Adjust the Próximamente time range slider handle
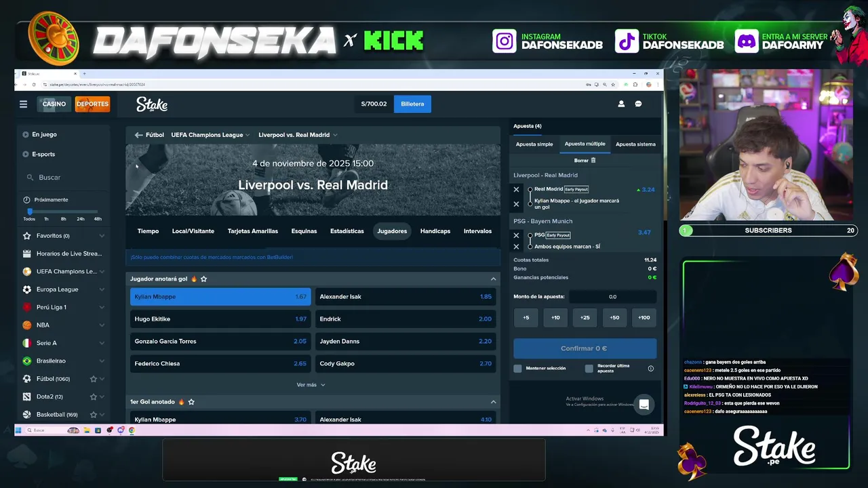Image resolution: width=868 pixels, height=488 pixels. pyautogui.click(x=29, y=211)
